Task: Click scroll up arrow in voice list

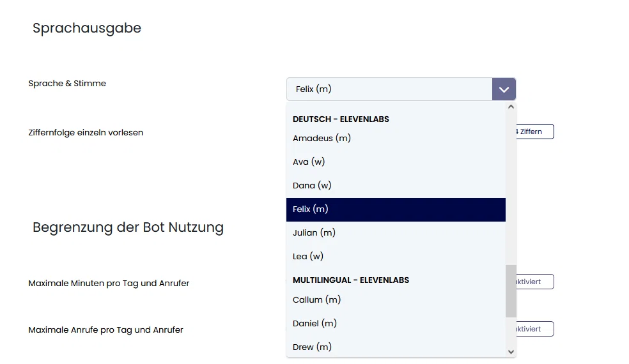Action: 511,107
